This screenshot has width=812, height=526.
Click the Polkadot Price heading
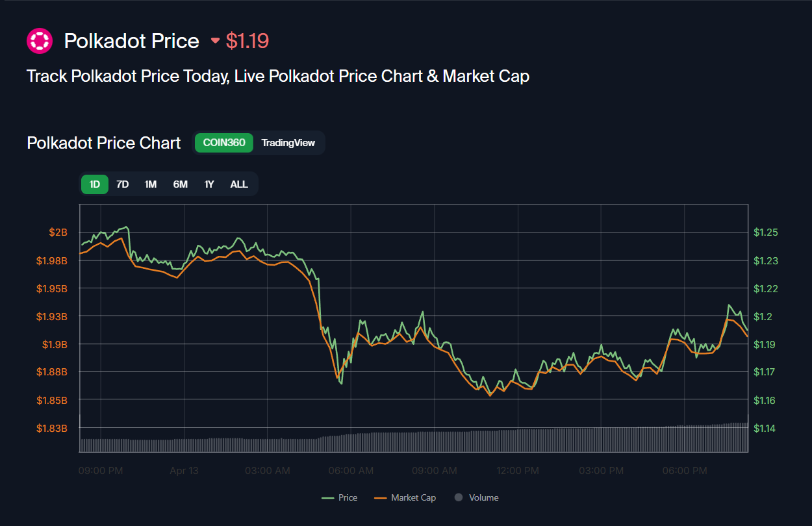click(x=131, y=41)
